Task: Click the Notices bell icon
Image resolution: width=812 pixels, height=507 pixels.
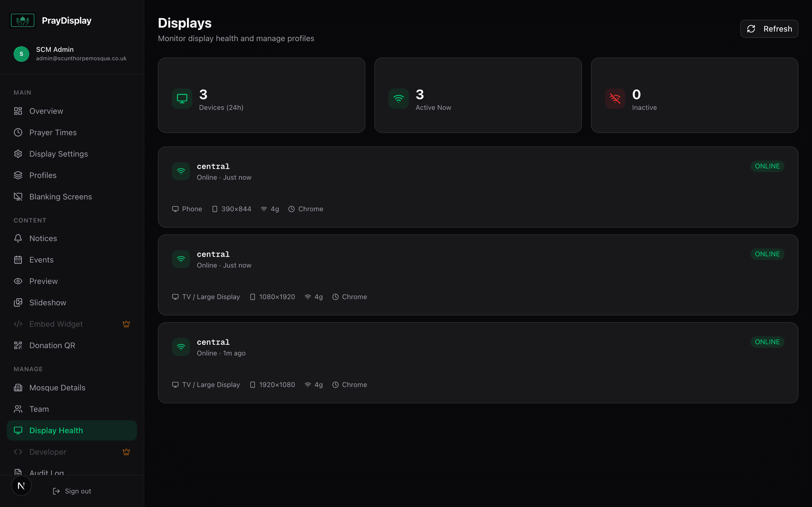Action: 18,238
